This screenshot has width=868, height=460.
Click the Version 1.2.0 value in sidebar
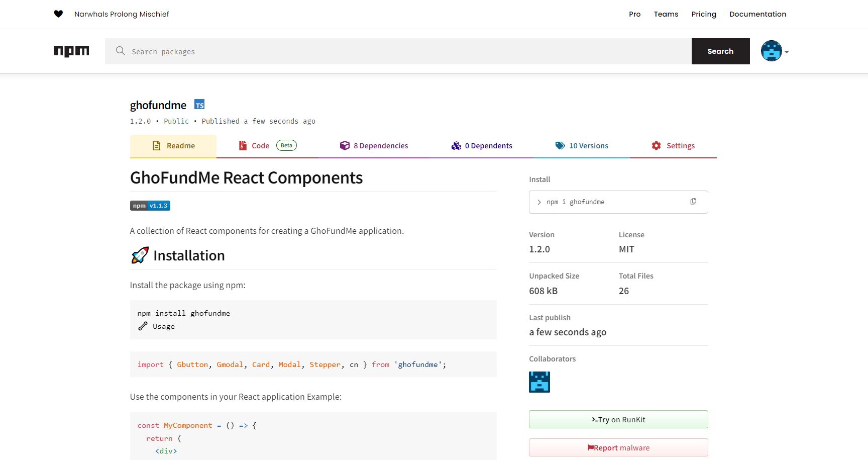(539, 249)
